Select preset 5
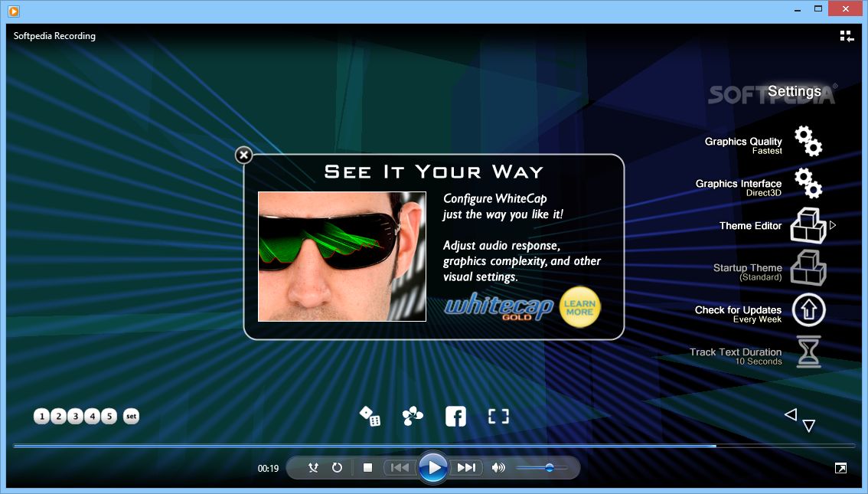The height and width of the screenshot is (494, 868). 109,416
